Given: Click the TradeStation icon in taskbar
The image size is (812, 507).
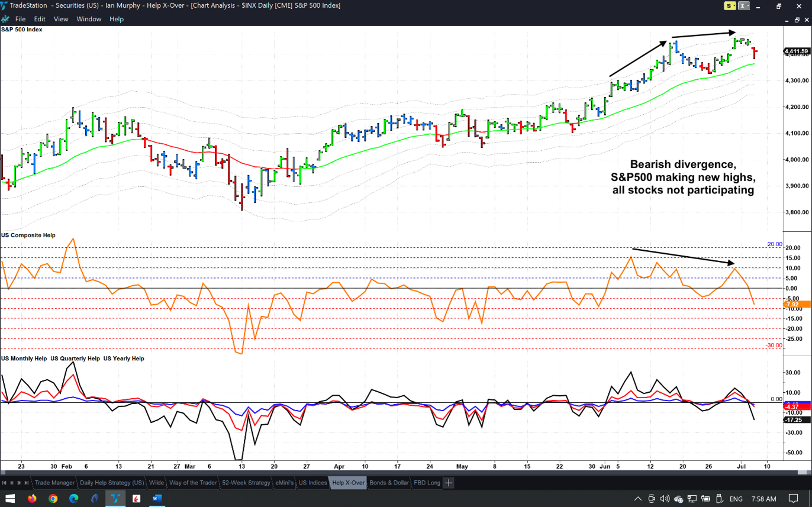Looking at the screenshot, I should pyautogui.click(x=115, y=499).
